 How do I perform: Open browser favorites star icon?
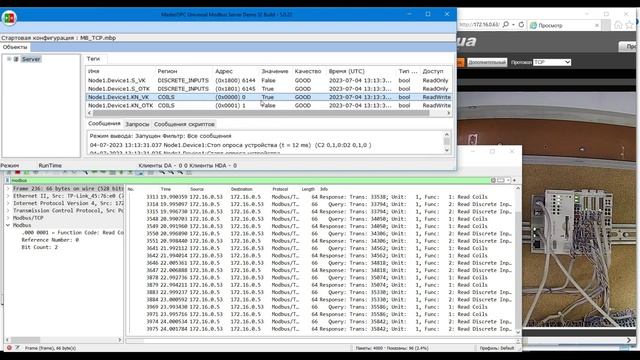point(630,25)
